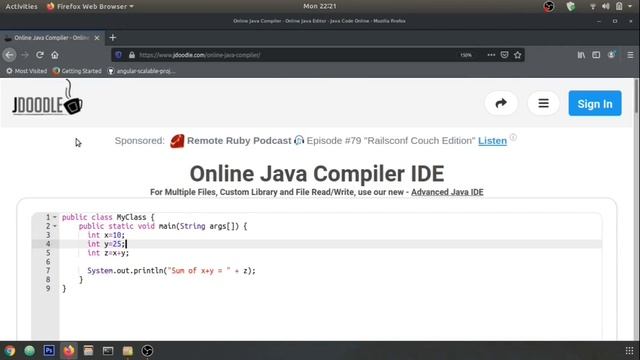This screenshot has width=640, height=360.
Task: Click the JDoodle logo
Action: click(x=47, y=98)
